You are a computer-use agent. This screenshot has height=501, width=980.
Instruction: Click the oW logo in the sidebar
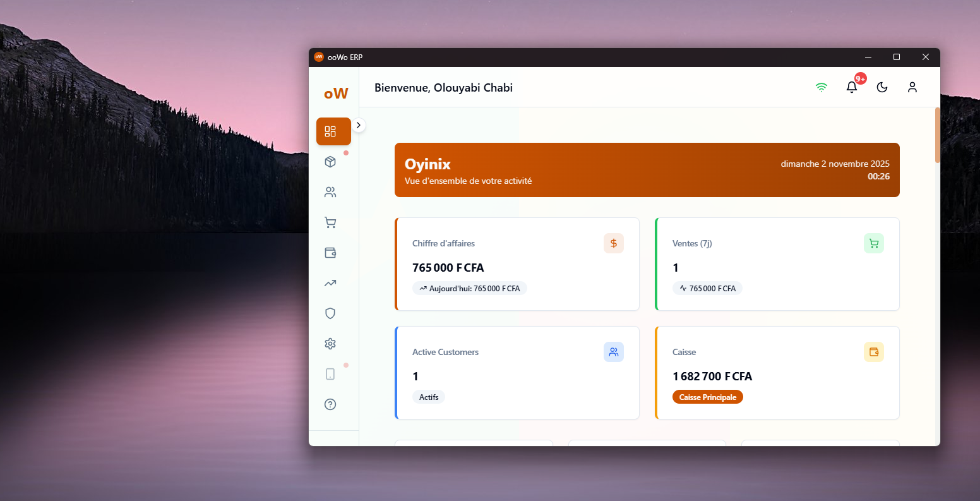pyautogui.click(x=335, y=93)
